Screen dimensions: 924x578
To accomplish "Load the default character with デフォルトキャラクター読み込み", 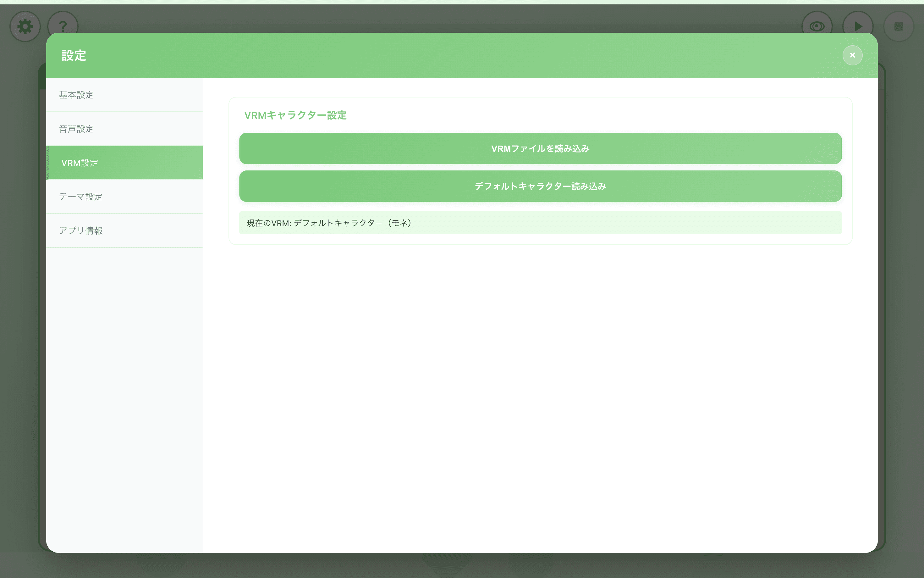I will coord(540,186).
